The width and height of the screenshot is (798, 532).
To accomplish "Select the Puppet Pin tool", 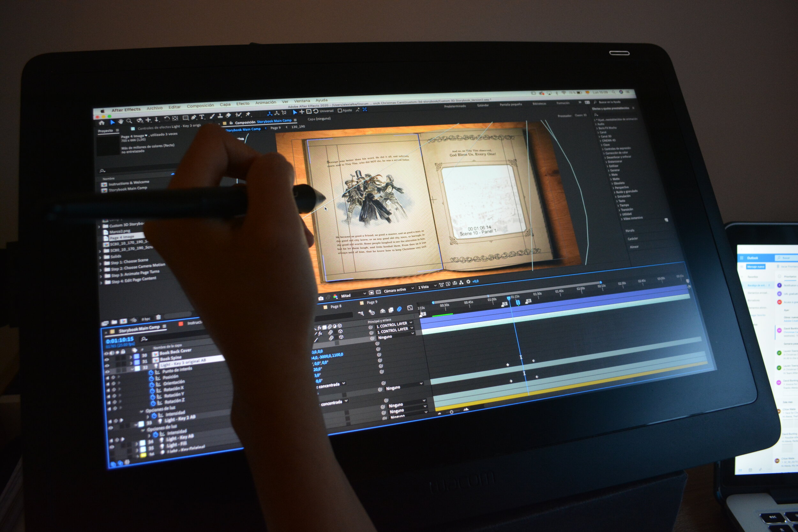I will click(248, 114).
